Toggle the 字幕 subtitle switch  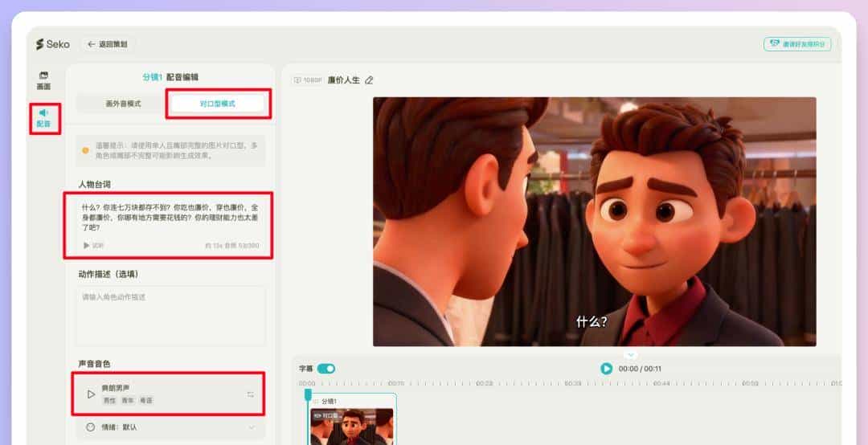point(325,369)
